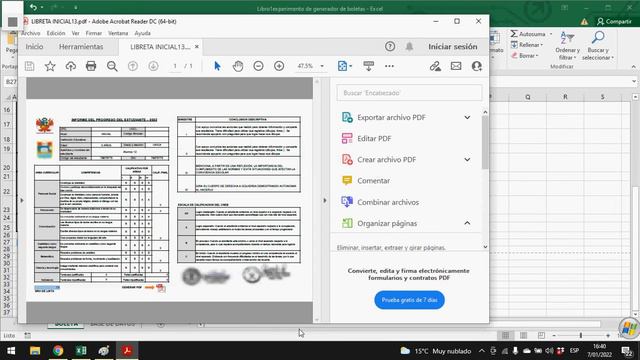Open the Edición menu
This screenshot has width=640, height=360.
pos(56,33)
